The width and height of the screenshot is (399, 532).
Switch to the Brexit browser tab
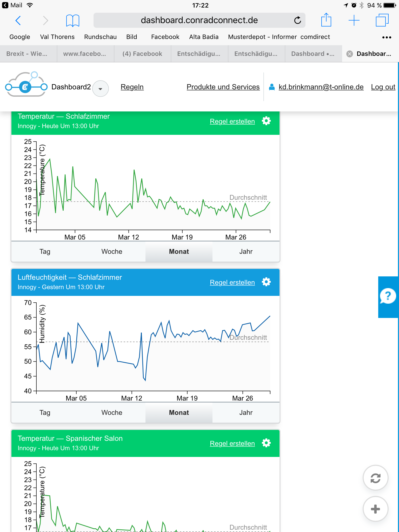coord(27,54)
